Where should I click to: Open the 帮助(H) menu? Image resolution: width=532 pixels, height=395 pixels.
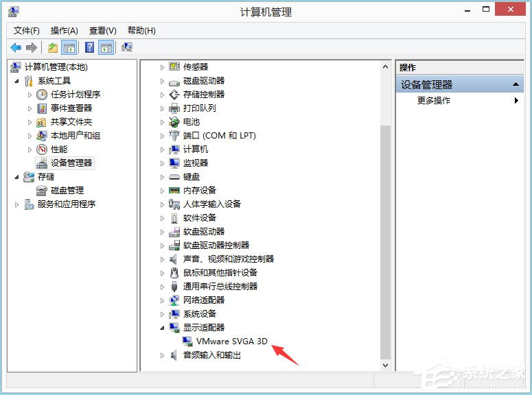click(141, 31)
